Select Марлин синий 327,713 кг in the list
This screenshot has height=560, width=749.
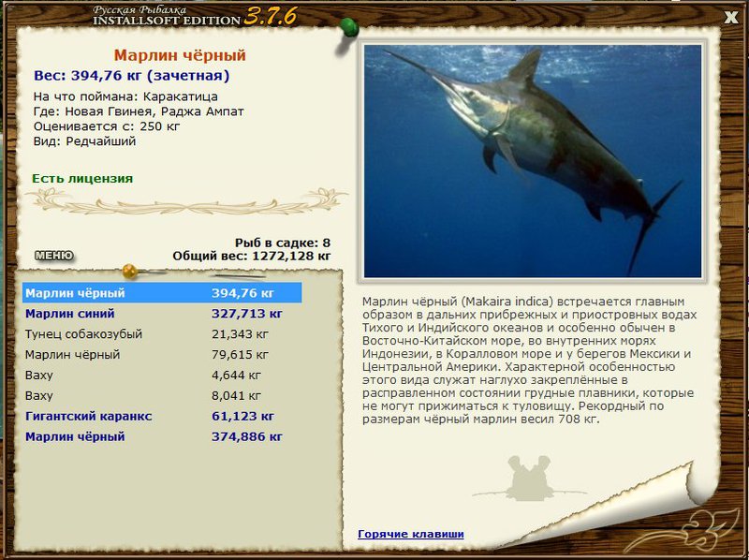click(x=162, y=314)
